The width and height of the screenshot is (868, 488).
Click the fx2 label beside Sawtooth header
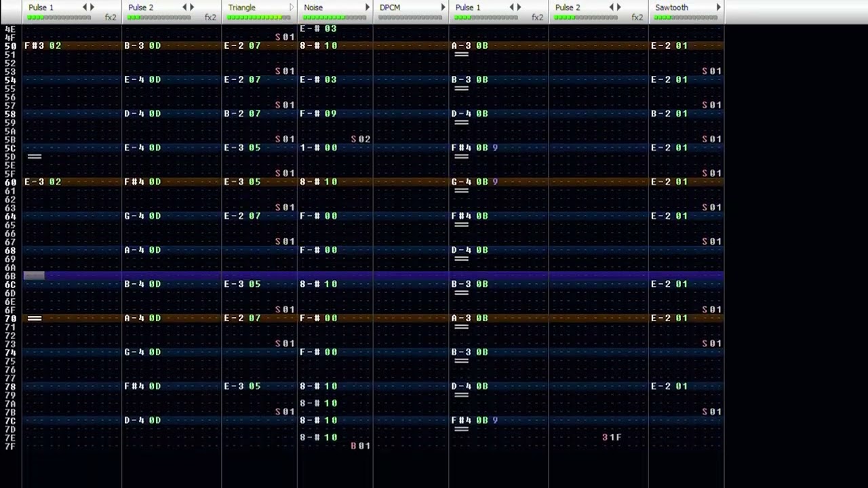[x=637, y=18]
